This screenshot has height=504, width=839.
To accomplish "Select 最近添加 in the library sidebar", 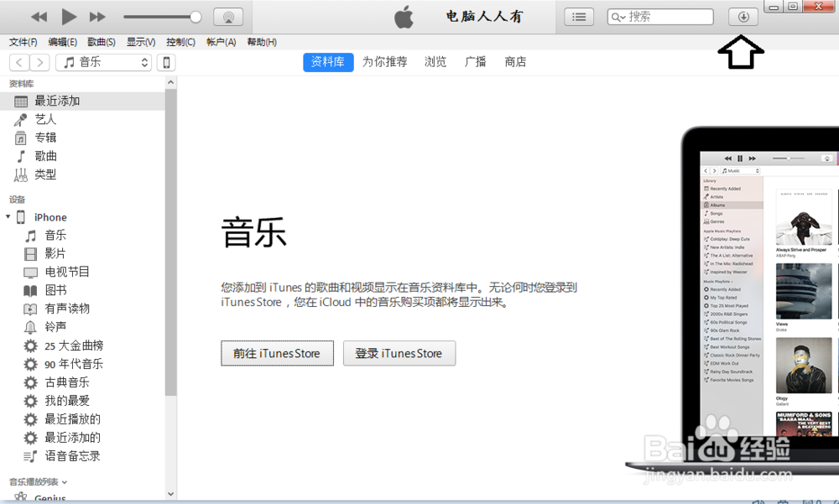I will [x=82, y=101].
